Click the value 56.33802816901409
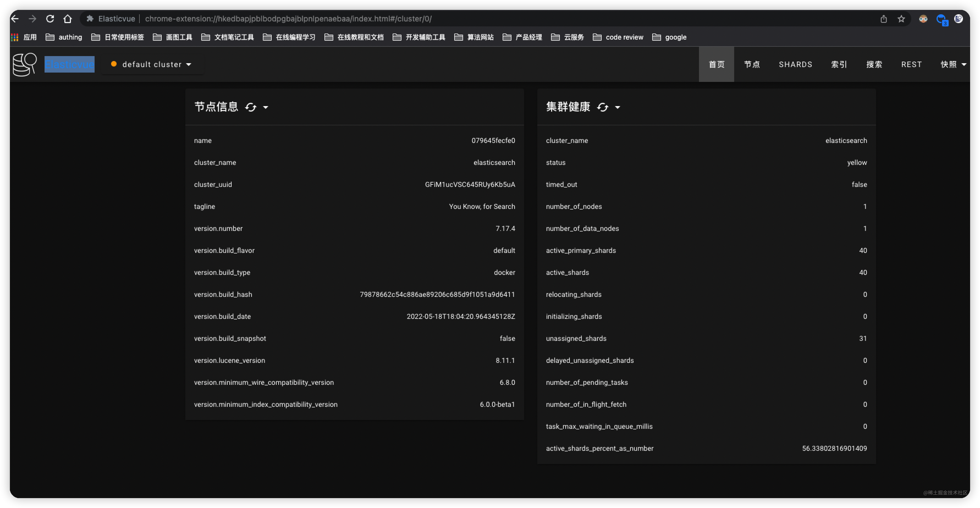 [x=834, y=449]
